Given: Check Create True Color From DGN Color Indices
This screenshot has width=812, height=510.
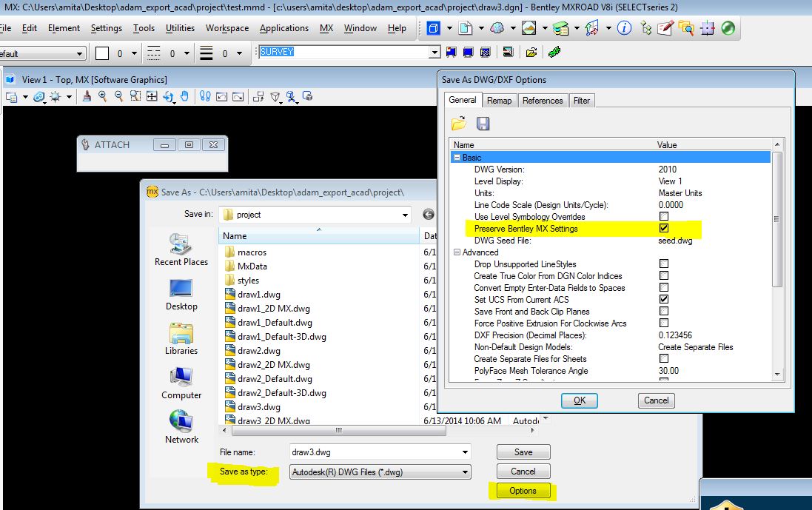Looking at the screenshot, I should pos(664,276).
